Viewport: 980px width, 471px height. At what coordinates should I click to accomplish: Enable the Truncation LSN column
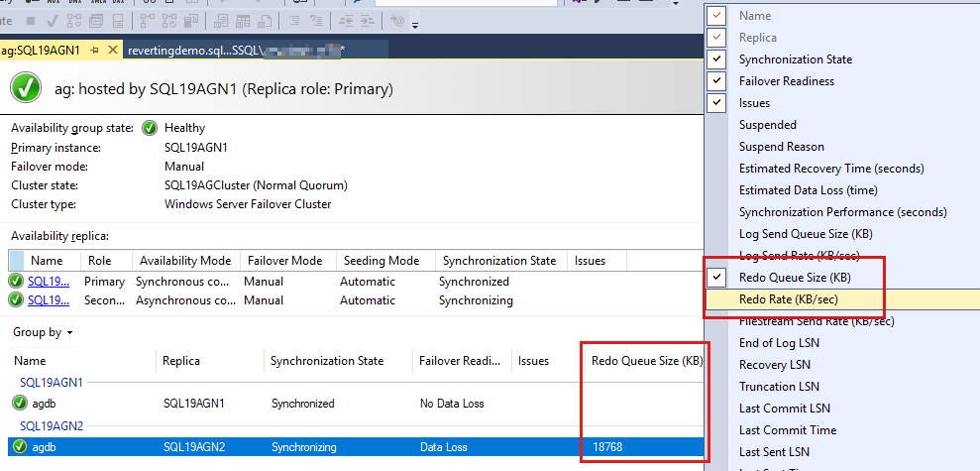pyautogui.click(x=779, y=387)
